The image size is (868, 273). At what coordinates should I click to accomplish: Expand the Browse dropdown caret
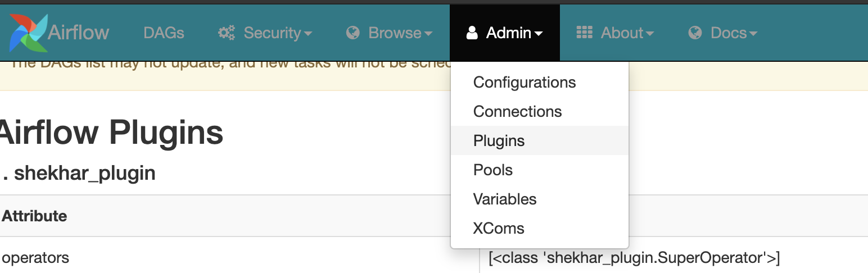coord(428,34)
